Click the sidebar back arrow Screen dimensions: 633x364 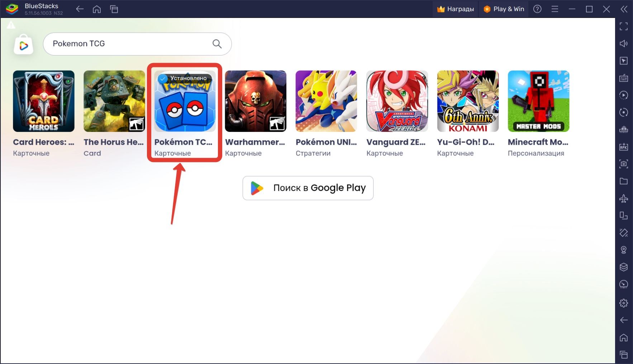coord(624,320)
